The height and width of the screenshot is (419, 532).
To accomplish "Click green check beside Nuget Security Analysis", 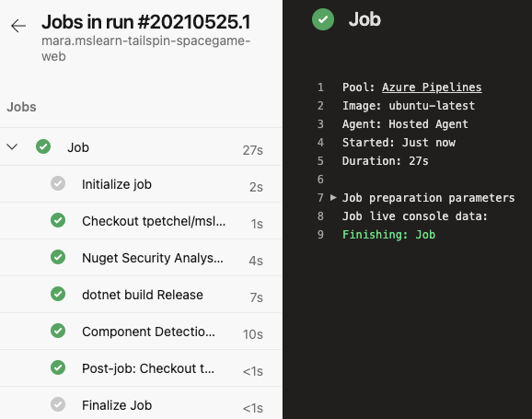I will (58, 257).
